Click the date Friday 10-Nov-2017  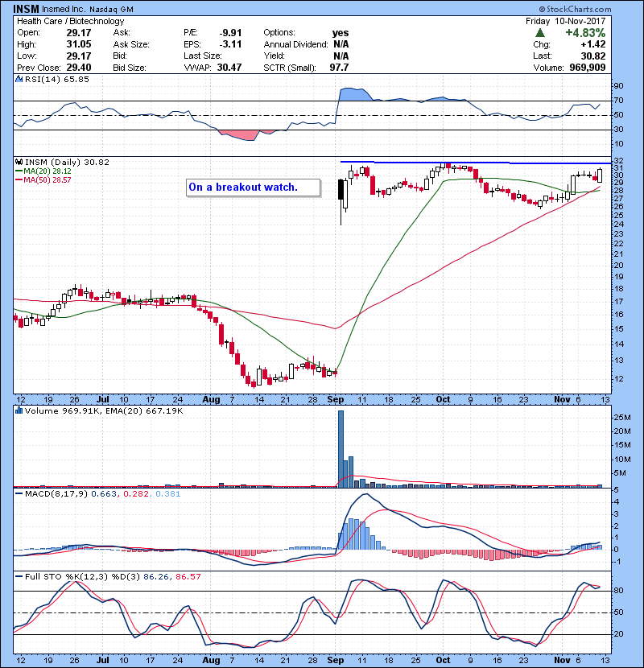(x=566, y=21)
